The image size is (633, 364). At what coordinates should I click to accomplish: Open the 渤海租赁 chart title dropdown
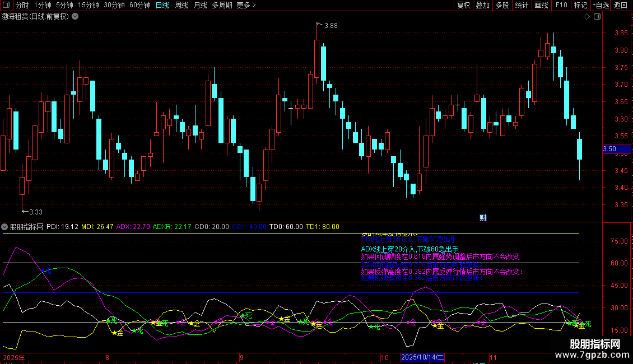(x=75, y=17)
